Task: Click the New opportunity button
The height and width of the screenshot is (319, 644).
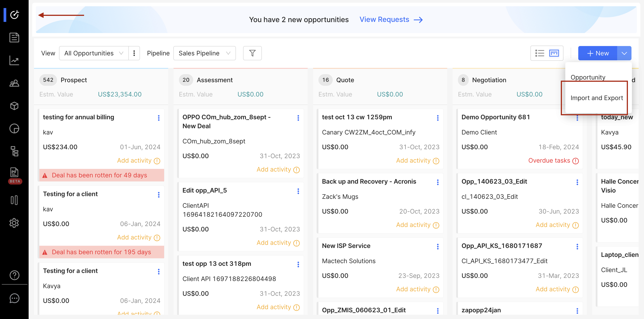Action: [x=597, y=53]
